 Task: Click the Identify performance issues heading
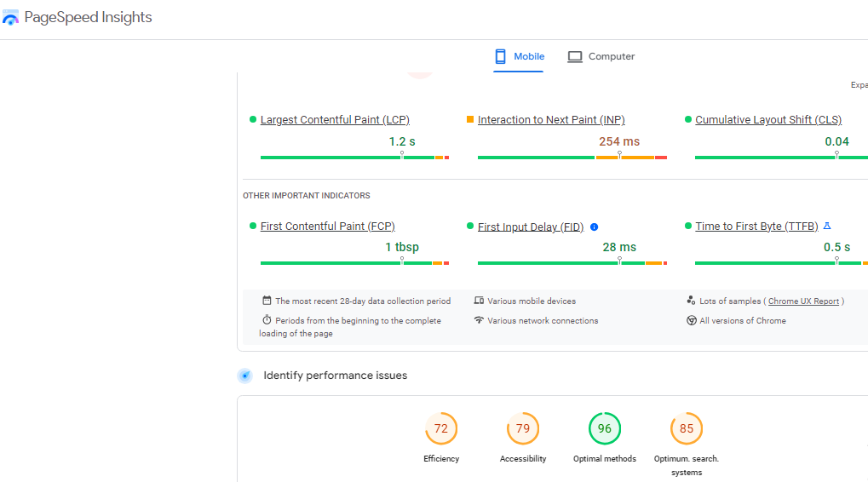335,376
